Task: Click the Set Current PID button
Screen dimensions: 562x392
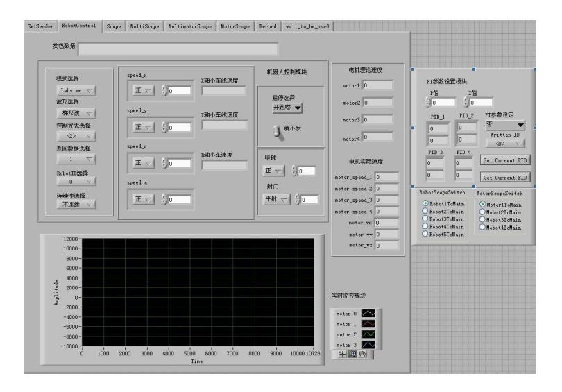Action: [505, 160]
